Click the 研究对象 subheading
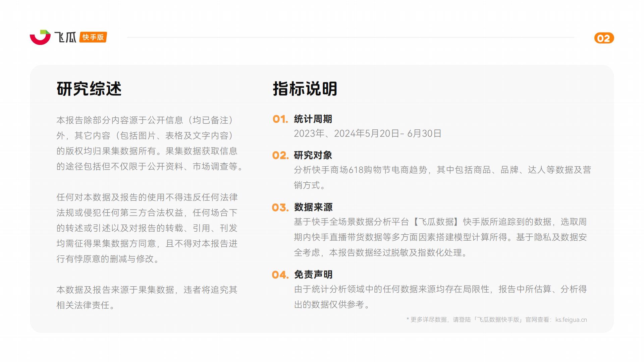Image resolution: width=644 pixels, height=362 pixels. coord(313,155)
